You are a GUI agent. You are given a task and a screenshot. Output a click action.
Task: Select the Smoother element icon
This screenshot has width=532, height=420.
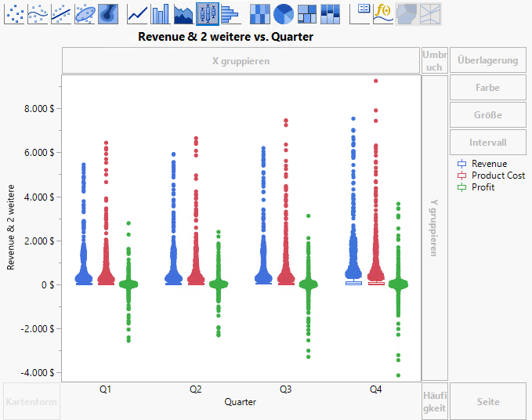coord(38,13)
